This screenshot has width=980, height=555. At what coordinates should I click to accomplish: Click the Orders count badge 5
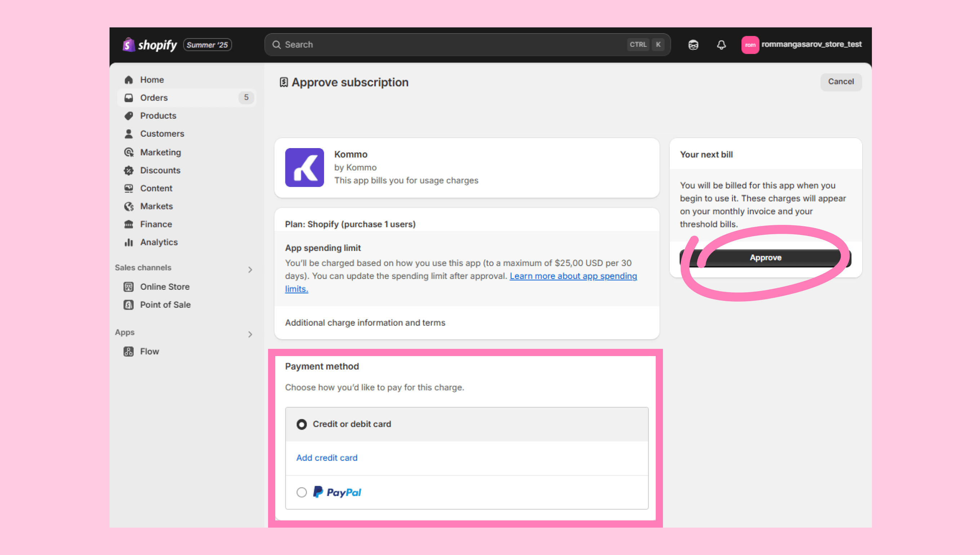[x=246, y=98]
